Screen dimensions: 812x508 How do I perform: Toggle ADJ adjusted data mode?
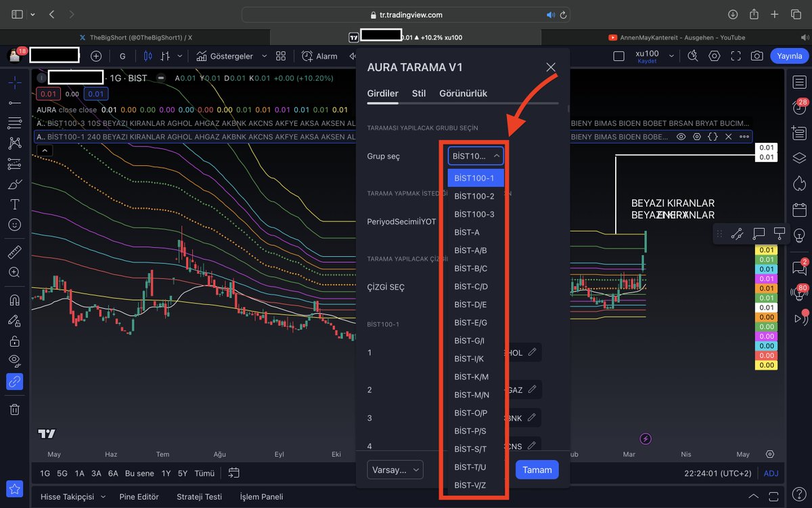771,473
